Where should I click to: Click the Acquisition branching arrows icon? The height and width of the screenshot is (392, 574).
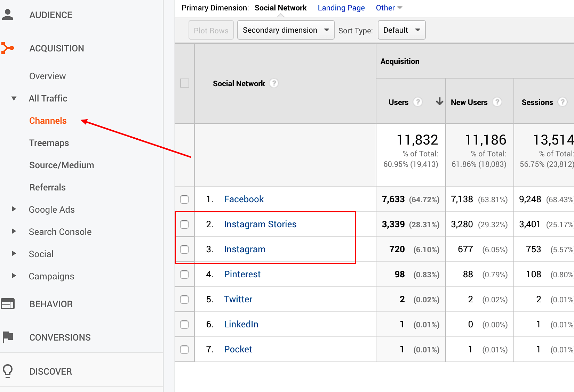point(8,48)
